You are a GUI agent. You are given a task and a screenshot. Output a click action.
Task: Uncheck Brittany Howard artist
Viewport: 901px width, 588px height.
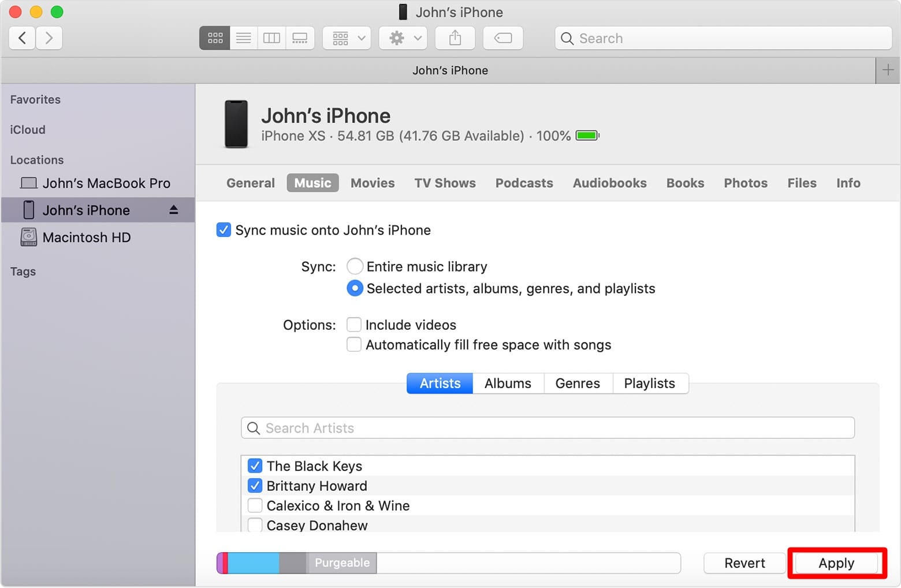[255, 486]
